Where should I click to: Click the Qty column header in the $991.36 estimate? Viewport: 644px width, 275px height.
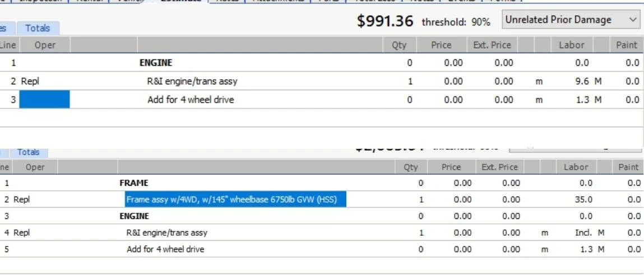pos(399,45)
